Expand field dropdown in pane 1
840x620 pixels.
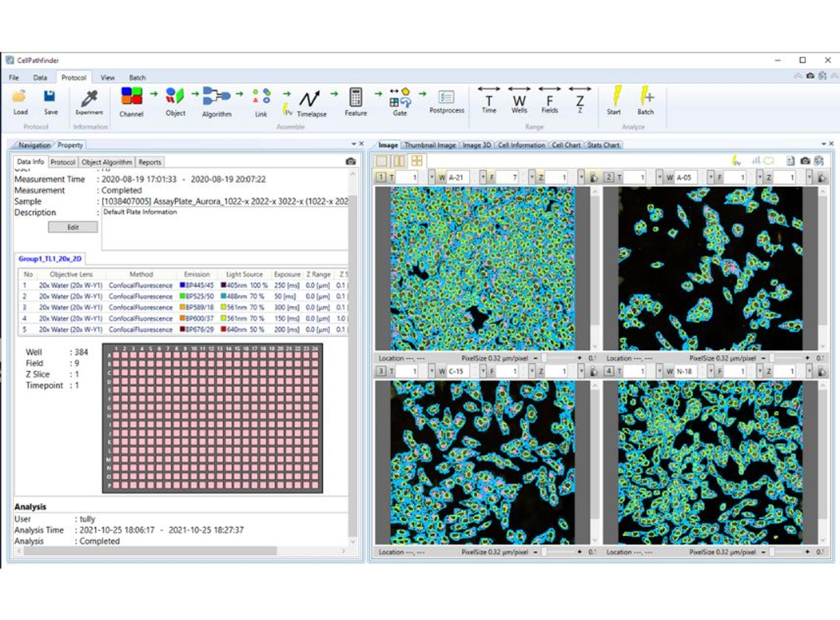pos(532,177)
